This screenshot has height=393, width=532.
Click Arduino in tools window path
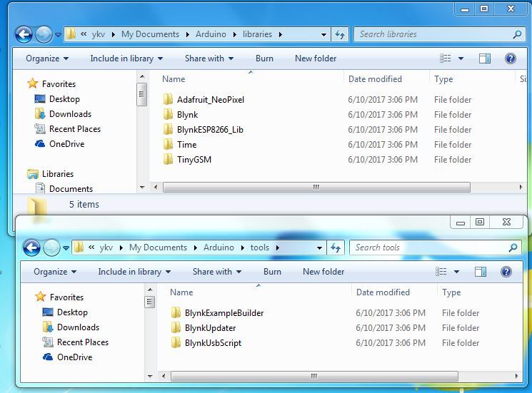219,247
